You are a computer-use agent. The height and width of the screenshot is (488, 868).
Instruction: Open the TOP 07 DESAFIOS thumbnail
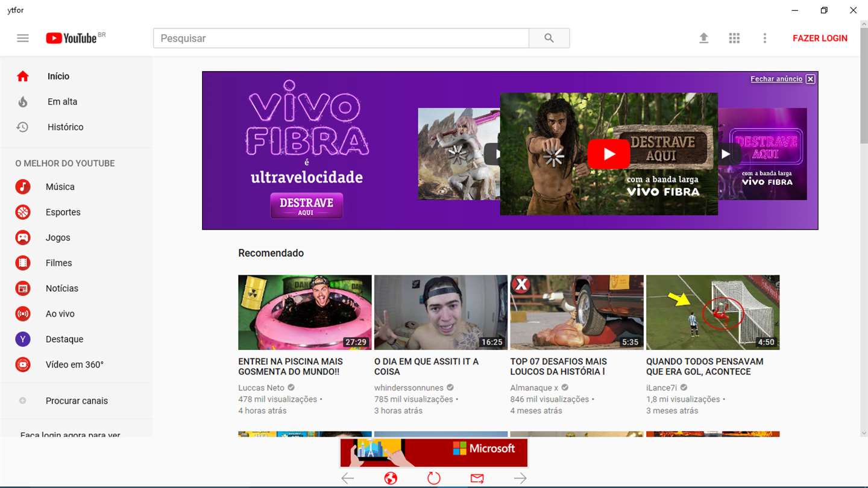577,313
